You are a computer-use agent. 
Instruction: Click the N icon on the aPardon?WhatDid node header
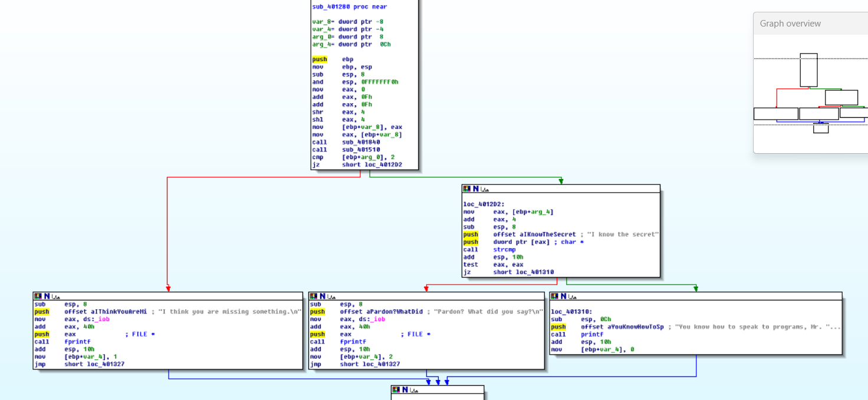322,296
